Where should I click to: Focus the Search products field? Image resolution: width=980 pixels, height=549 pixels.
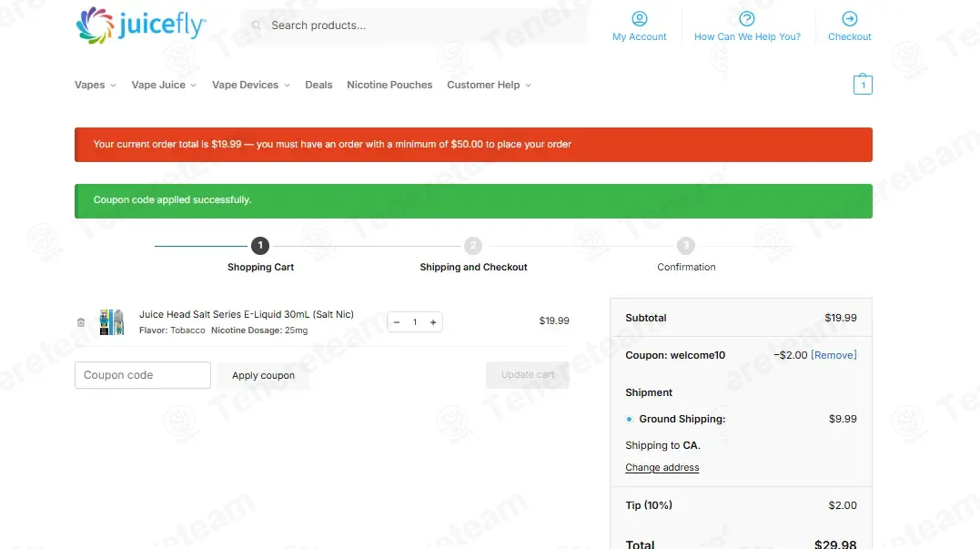click(x=415, y=25)
